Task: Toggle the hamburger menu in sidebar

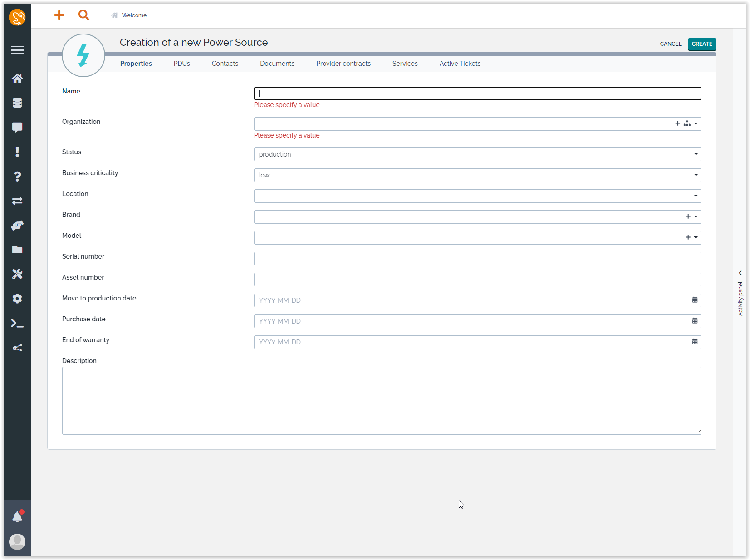Action: tap(17, 50)
